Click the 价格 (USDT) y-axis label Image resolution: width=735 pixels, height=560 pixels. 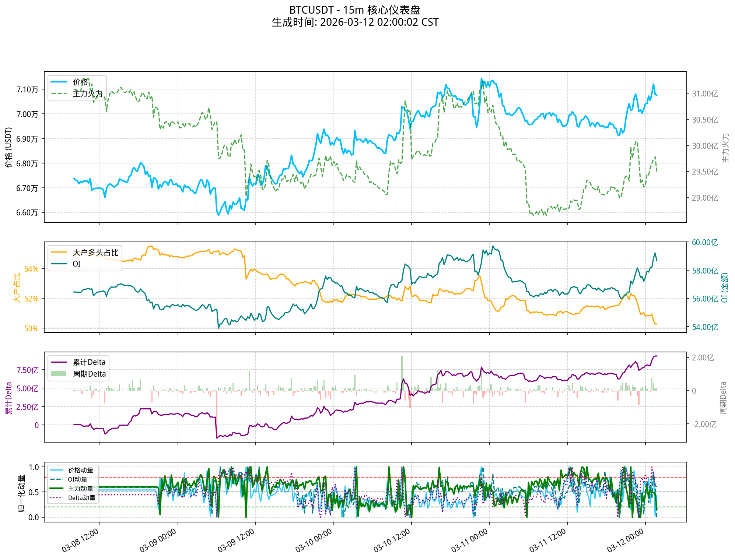point(9,147)
